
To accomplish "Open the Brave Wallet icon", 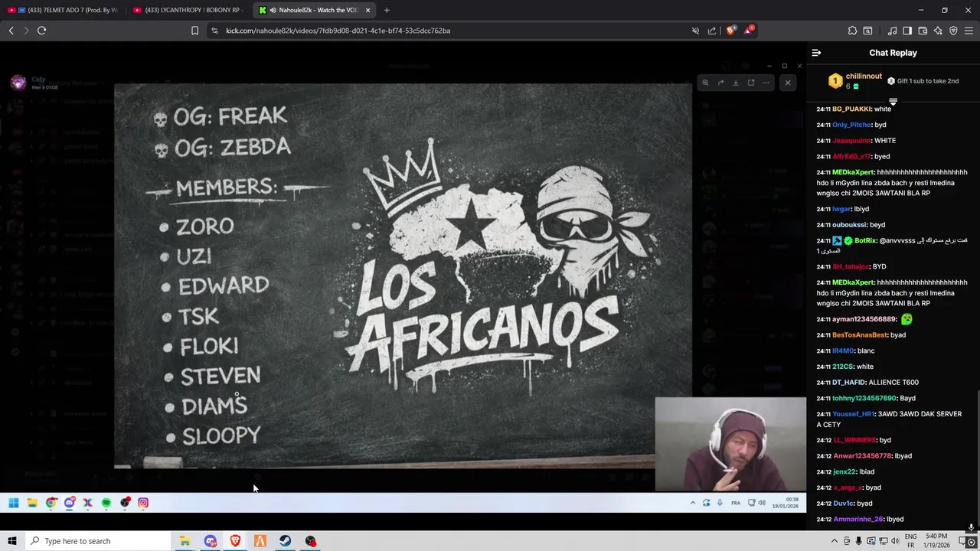I will (923, 31).
